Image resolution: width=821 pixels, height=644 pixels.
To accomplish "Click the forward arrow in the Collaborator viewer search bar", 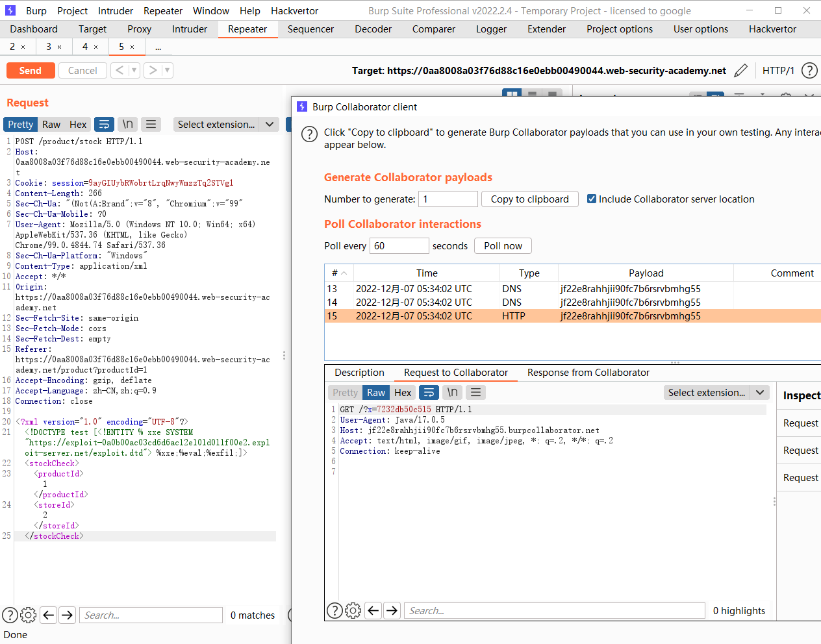I will pos(392,610).
